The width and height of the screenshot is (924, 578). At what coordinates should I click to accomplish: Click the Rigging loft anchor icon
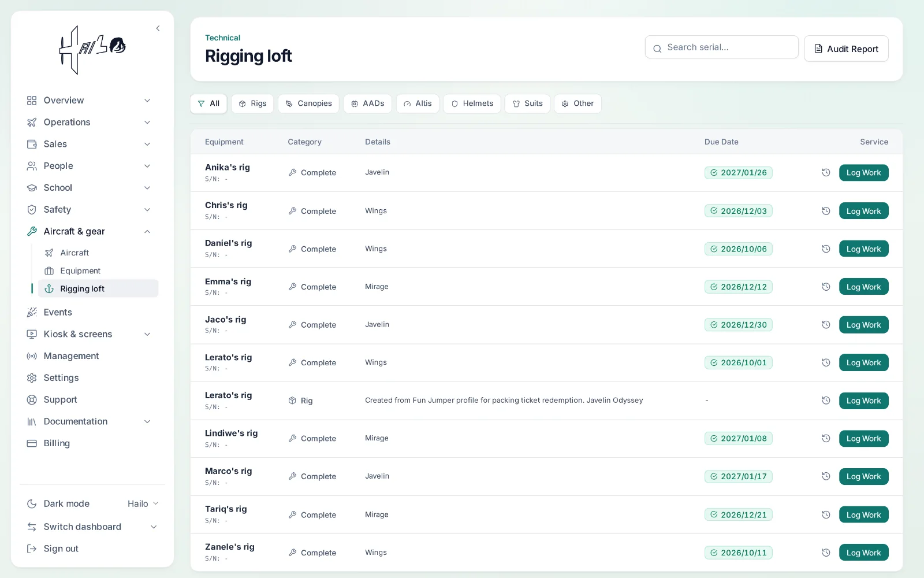pos(49,289)
